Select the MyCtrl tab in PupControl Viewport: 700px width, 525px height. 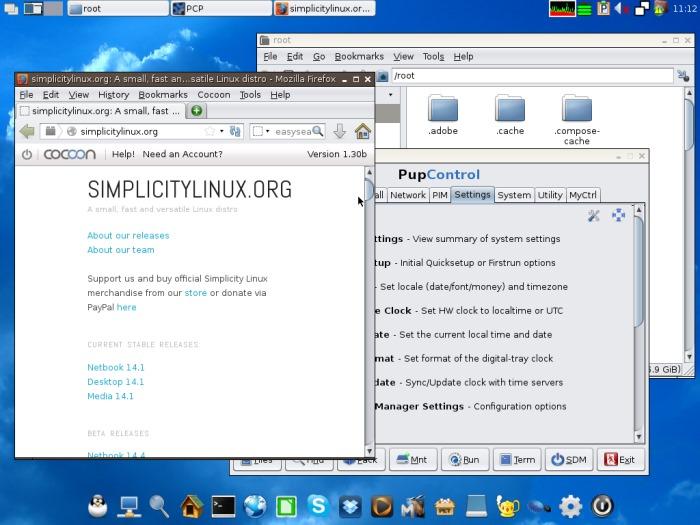coord(583,195)
